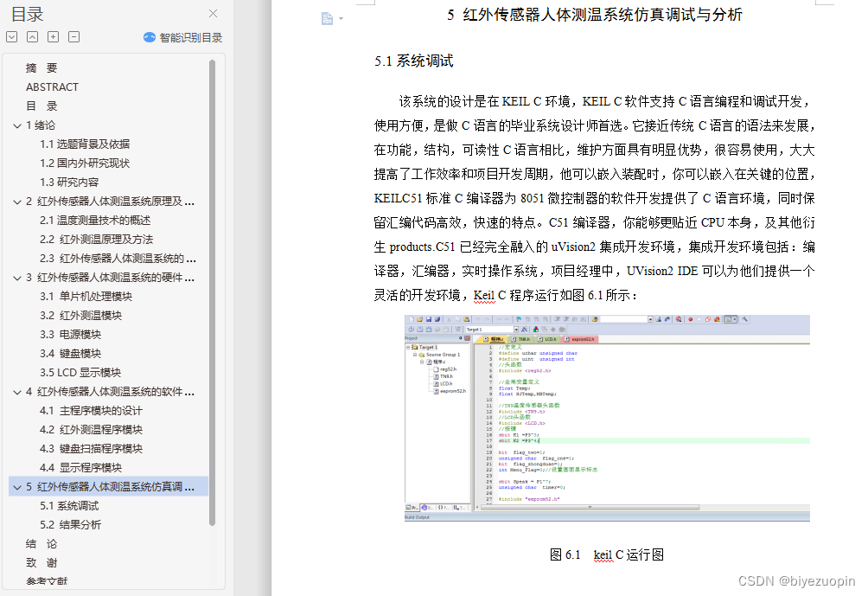The width and height of the screenshot is (868, 596).
Task: Select the ABSTRACT entry in the outline
Action: (x=51, y=87)
